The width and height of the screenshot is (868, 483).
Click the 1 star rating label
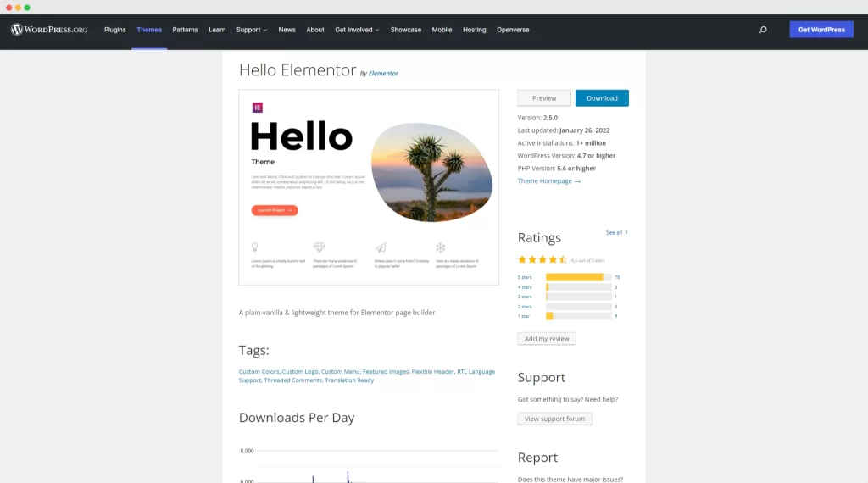[524, 316]
